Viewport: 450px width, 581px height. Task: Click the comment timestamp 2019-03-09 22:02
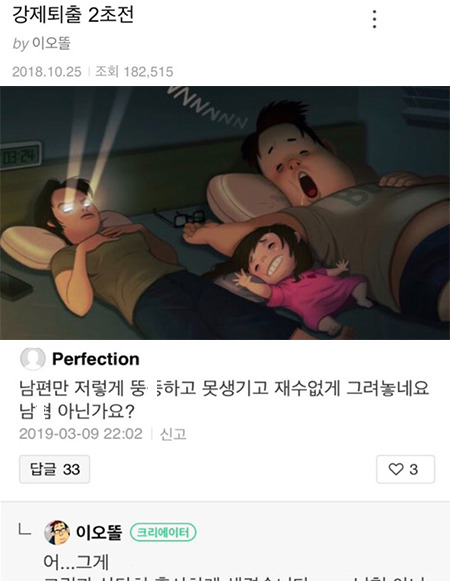coord(81,434)
